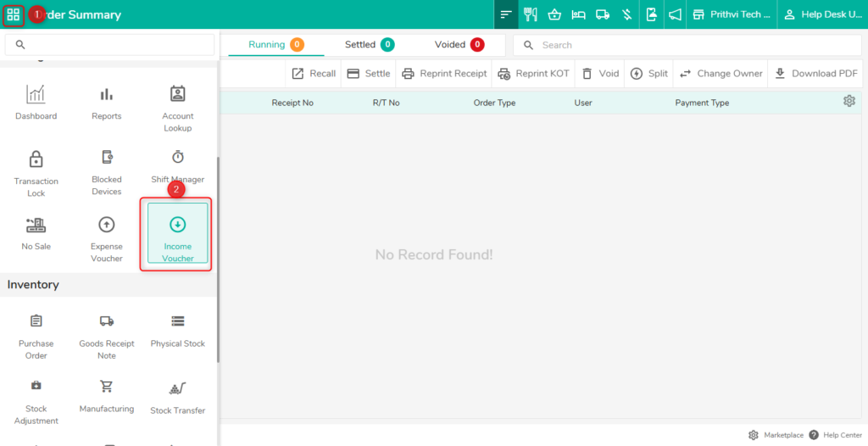Open Income Voucher
Viewport: 868px width, 446px height.
178,232
